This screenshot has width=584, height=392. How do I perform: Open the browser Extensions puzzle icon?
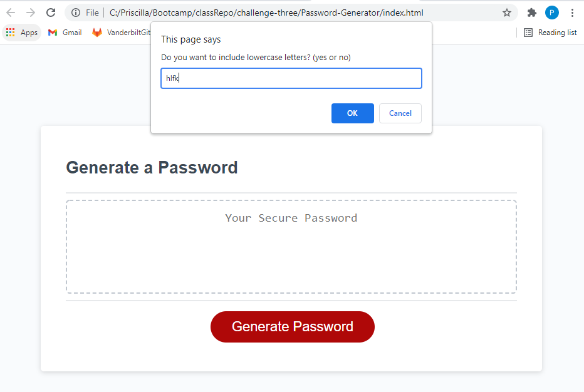pos(531,13)
